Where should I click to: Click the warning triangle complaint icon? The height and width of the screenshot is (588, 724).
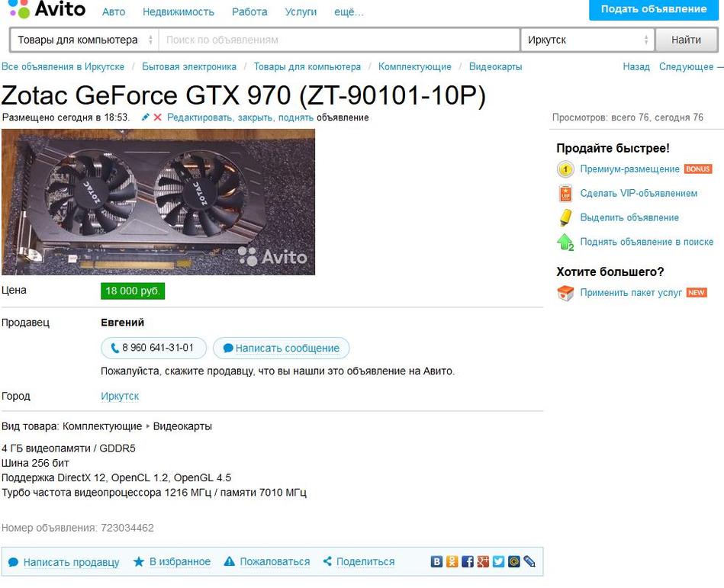coord(229,562)
